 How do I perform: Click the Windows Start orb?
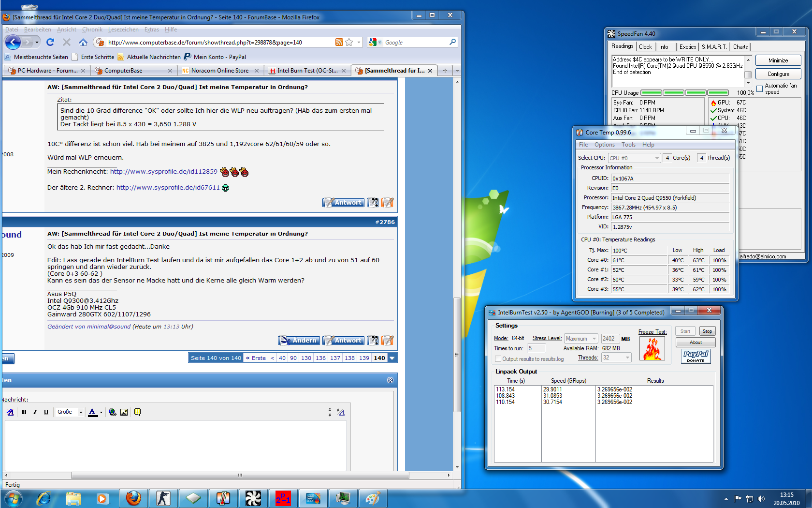coord(13,498)
